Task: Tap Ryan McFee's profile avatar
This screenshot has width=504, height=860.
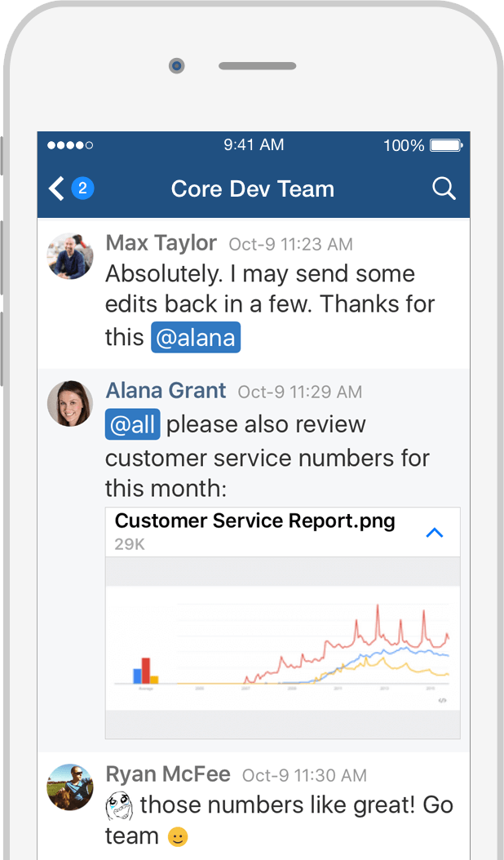Action: [70, 787]
